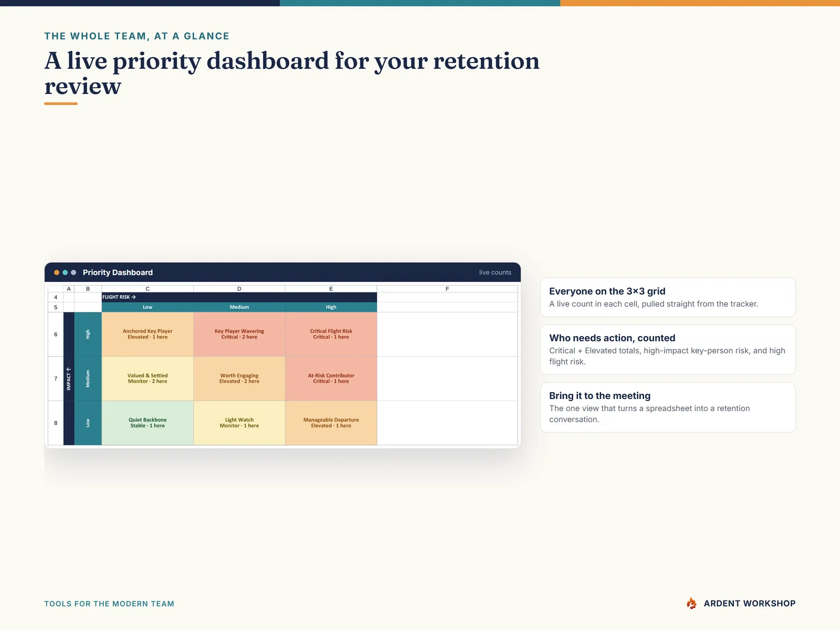Click the Priority Dashboard window title
Viewport: 840px width, 630px height.
[118, 272]
